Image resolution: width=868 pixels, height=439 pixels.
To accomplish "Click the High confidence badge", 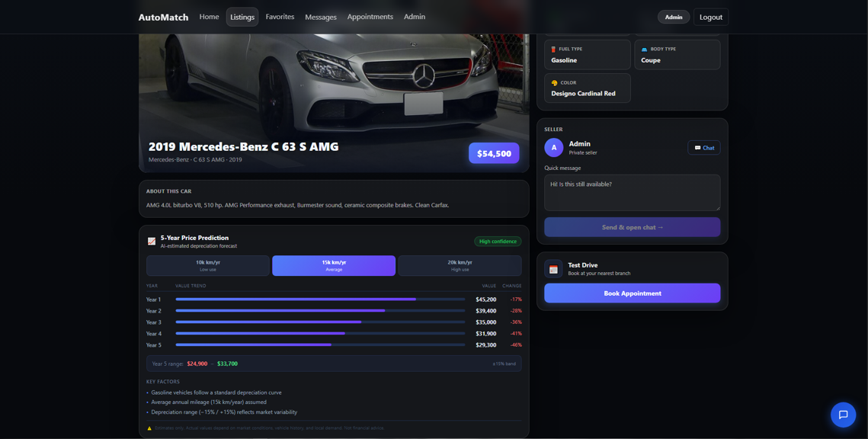I will [498, 242].
